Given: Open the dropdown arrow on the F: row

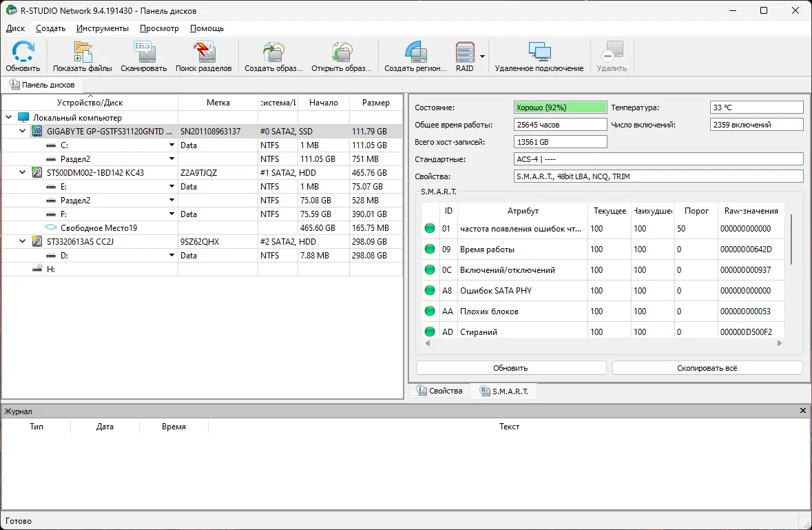Looking at the screenshot, I should coord(171,214).
